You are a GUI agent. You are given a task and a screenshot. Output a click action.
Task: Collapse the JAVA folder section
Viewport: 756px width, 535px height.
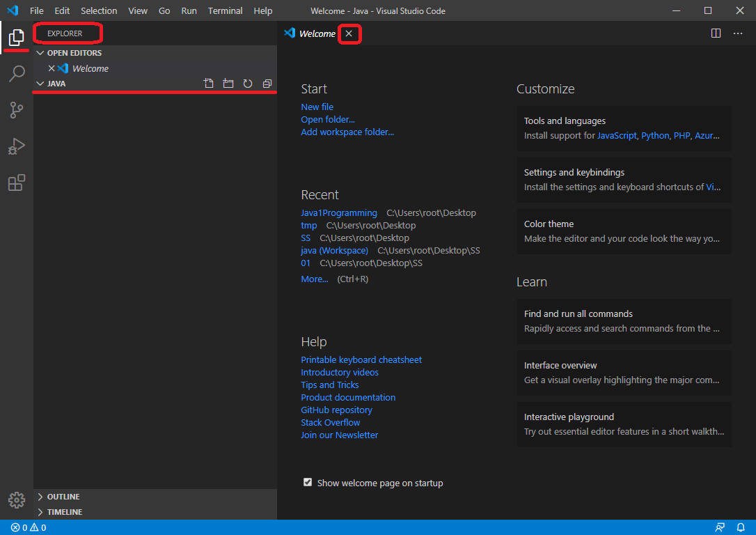pyautogui.click(x=40, y=84)
